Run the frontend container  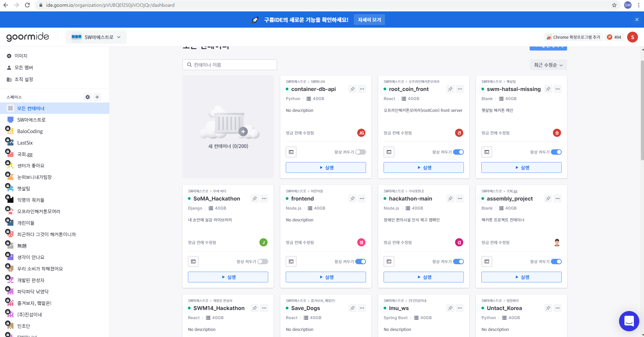(x=326, y=277)
